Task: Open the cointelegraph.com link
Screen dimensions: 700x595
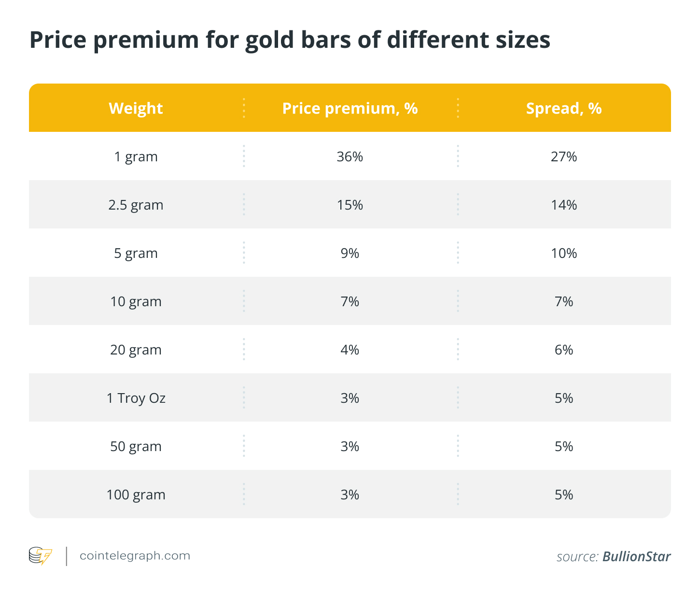Action: (x=135, y=556)
